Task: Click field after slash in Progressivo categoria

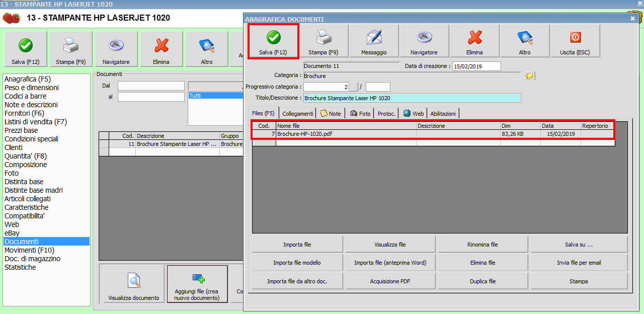Action: tap(378, 87)
